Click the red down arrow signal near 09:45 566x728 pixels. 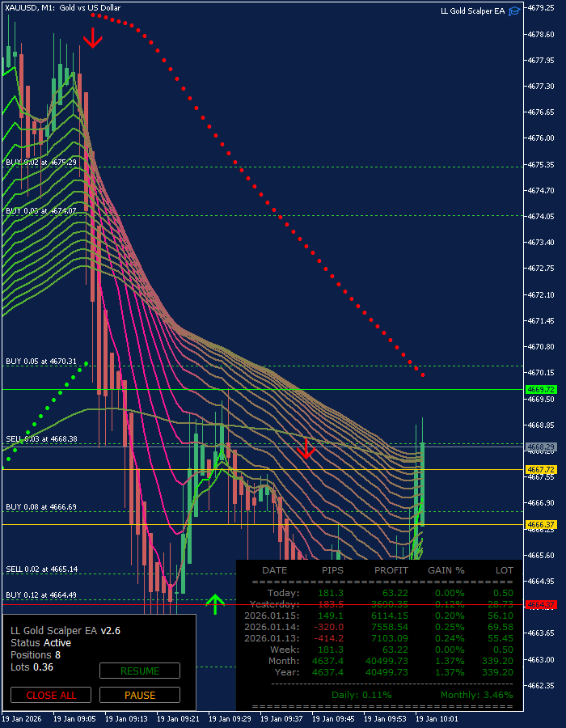[x=306, y=448]
